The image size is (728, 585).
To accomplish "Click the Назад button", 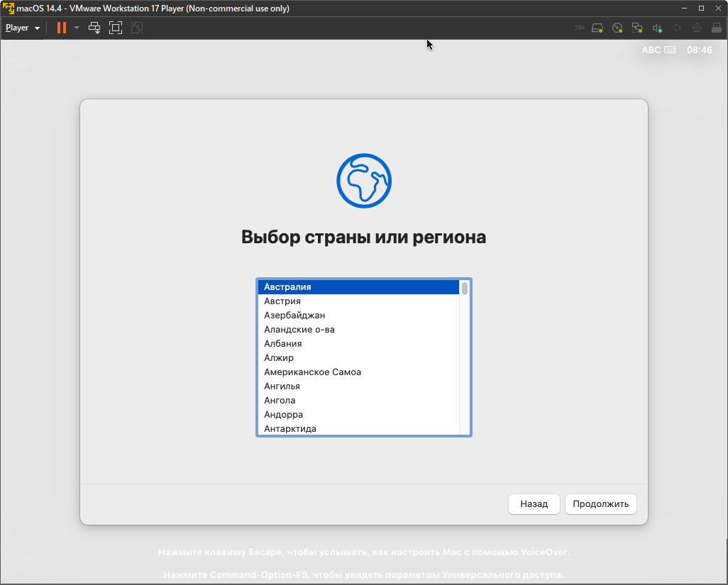I will [534, 504].
